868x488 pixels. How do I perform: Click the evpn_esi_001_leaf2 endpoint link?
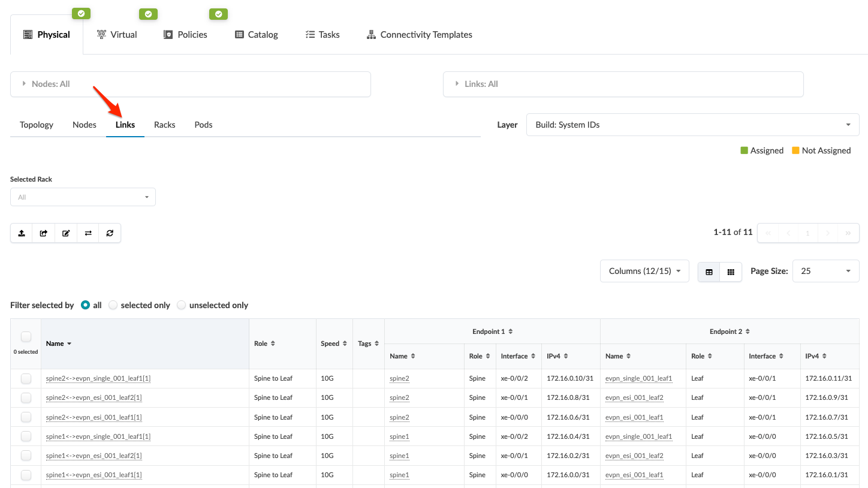click(x=634, y=397)
